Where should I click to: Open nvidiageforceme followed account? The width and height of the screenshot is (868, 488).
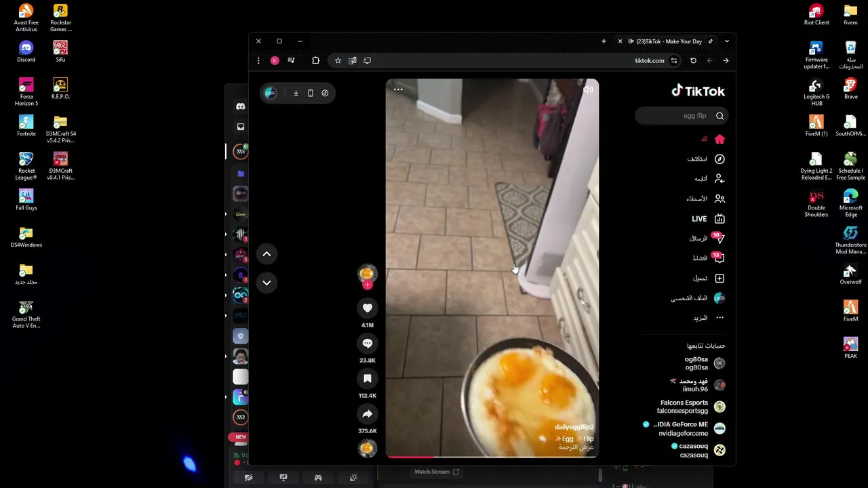[x=685, y=428]
